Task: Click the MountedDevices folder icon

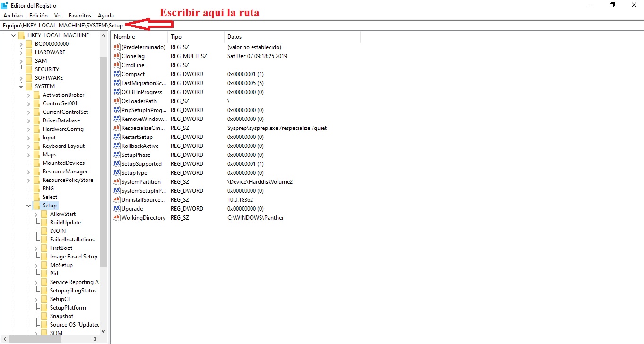Action: pos(36,163)
